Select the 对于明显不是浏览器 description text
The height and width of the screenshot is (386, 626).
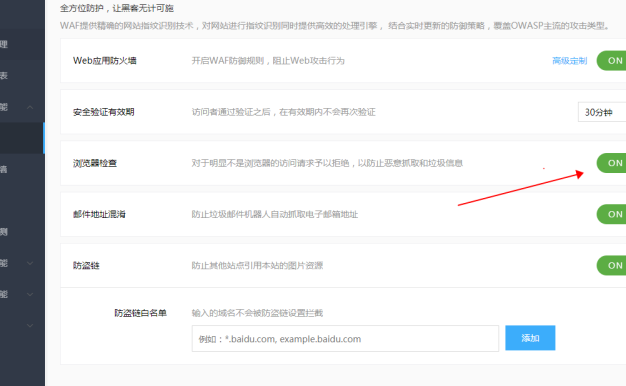click(327, 163)
